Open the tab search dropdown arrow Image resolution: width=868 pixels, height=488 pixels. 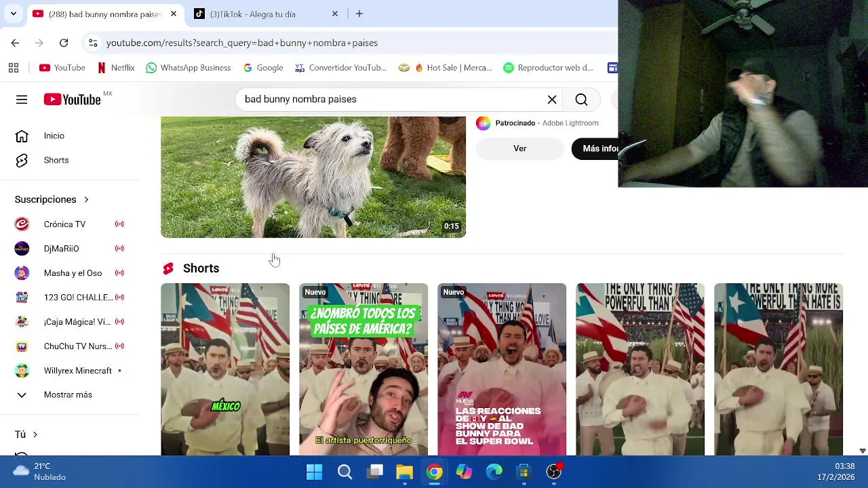point(13,14)
